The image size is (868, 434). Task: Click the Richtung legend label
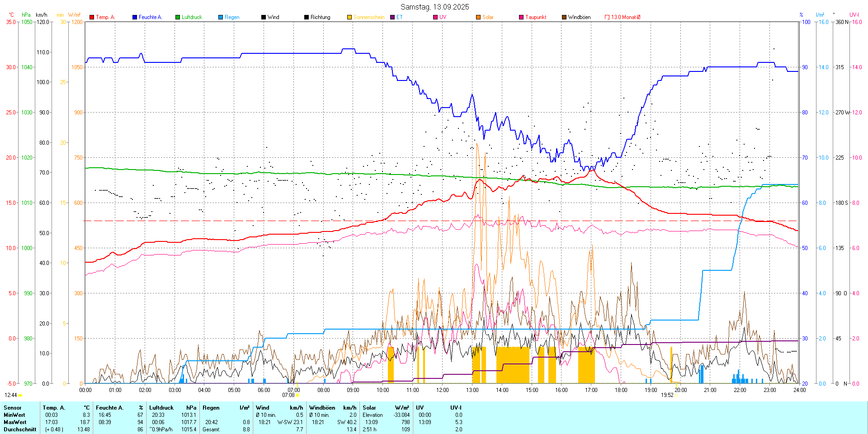[320, 17]
